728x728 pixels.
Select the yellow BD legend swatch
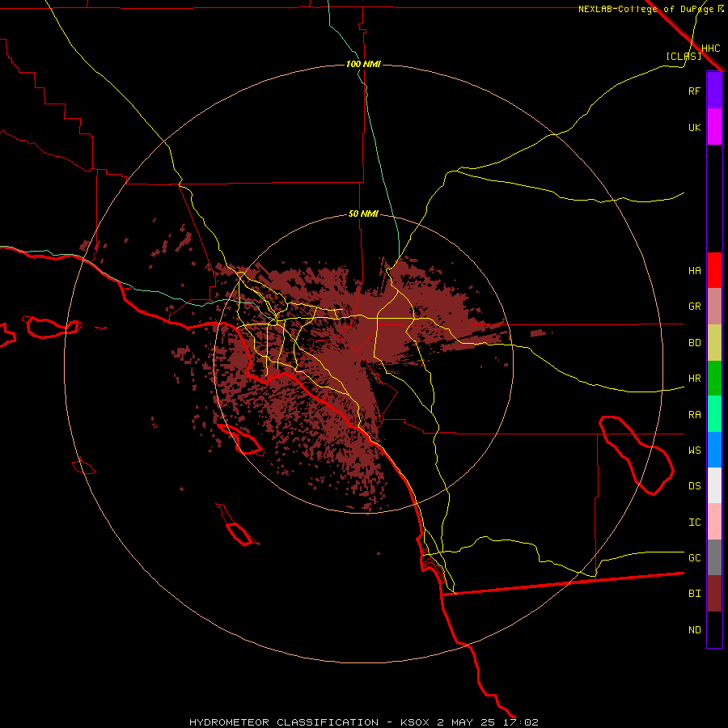(714, 343)
